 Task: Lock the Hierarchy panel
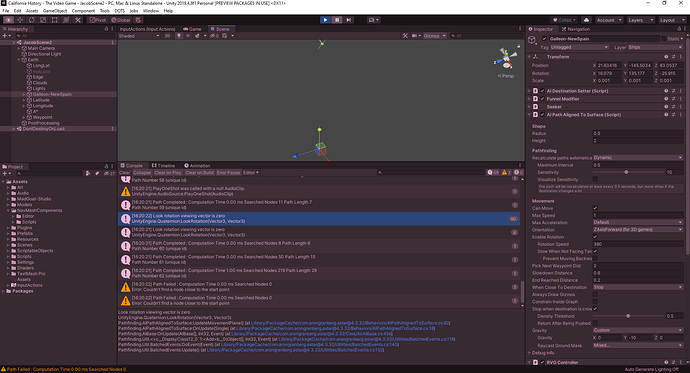click(106, 29)
